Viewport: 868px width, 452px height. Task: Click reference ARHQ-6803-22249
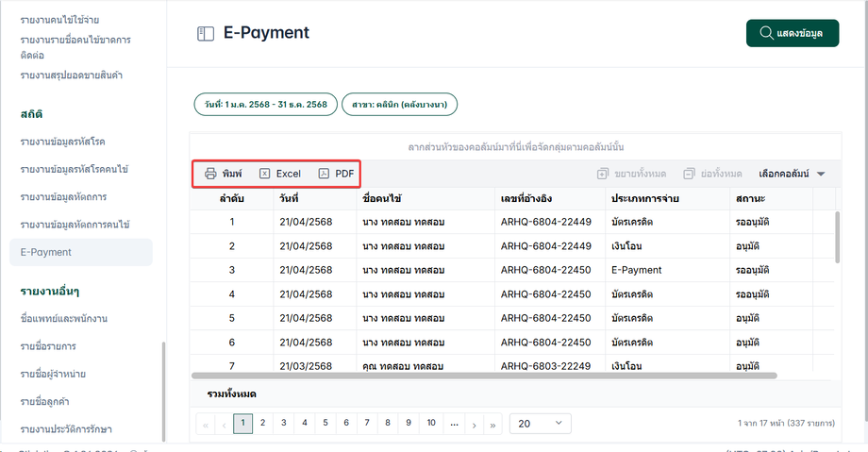(x=546, y=366)
